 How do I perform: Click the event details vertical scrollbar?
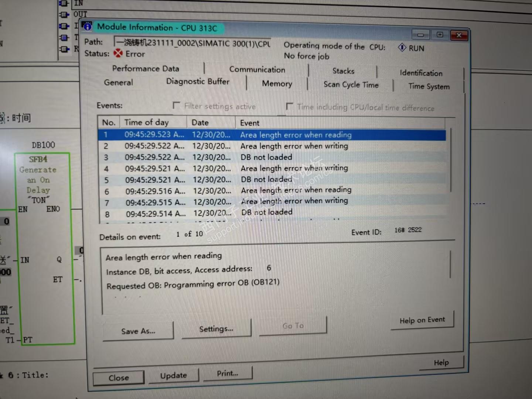pyautogui.click(x=450, y=264)
